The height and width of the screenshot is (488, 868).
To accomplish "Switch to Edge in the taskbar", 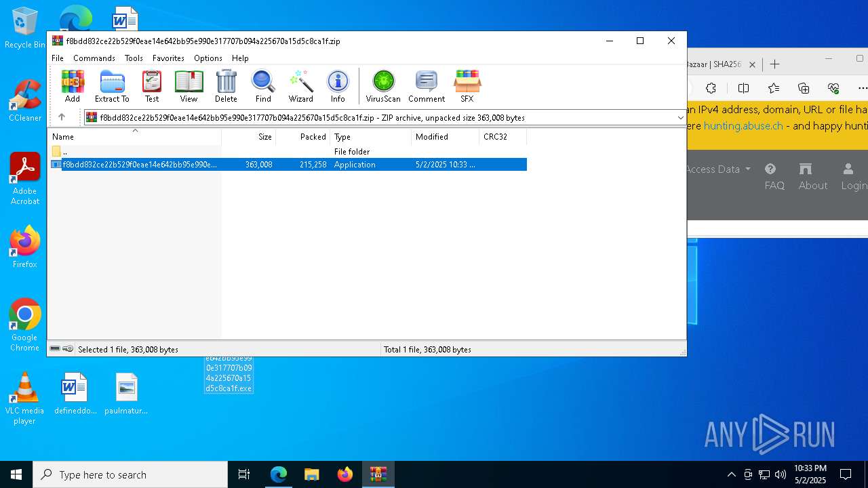I will [279, 474].
